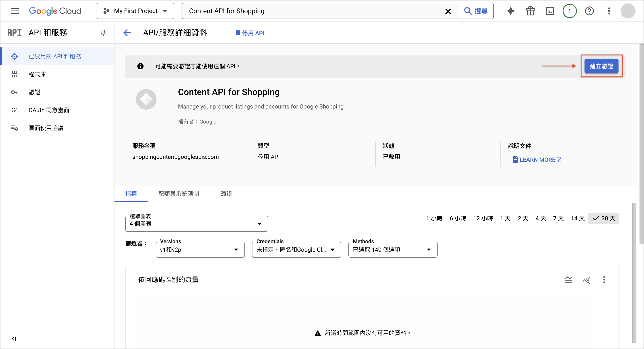This screenshot has height=349, width=644.
Task: Open the help question mark menu
Action: click(x=589, y=11)
